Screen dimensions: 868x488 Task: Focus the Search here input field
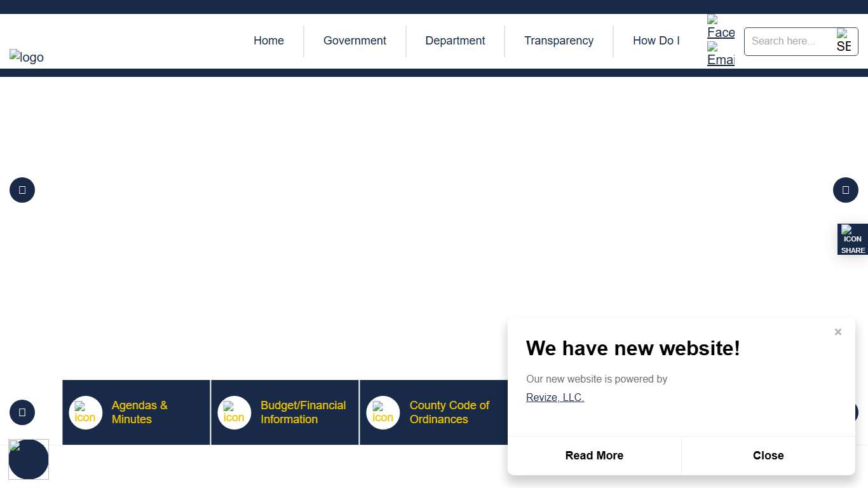pos(789,41)
